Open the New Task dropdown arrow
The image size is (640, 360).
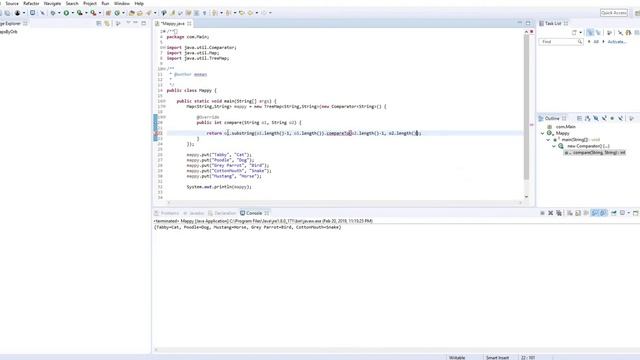tap(580, 33)
